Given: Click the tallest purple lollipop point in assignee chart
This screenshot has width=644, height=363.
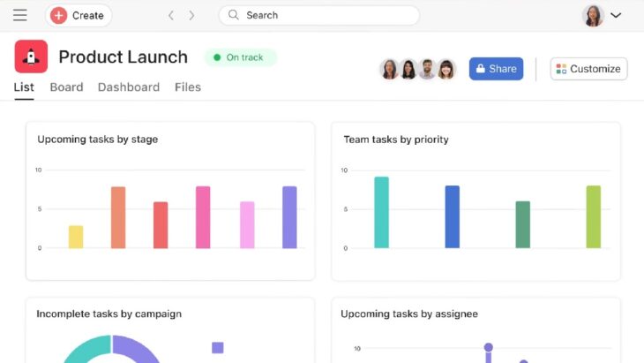Looking at the screenshot, I should click(x=489, y=347).
